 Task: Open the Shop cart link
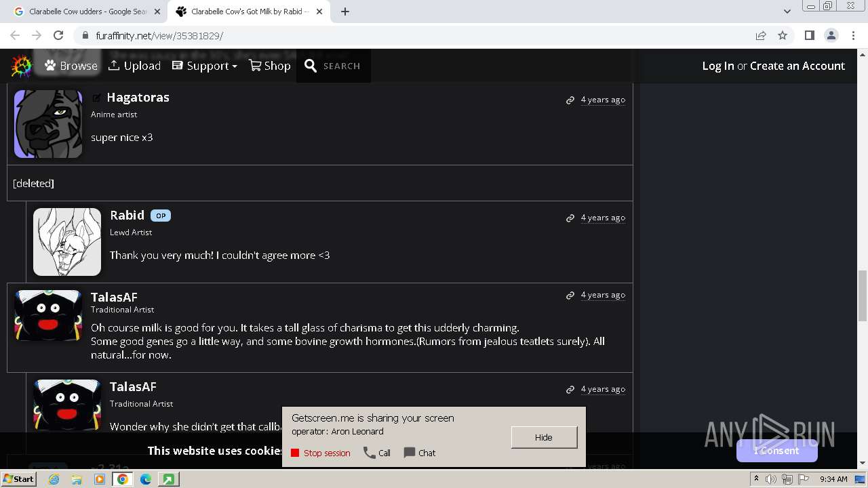point(269,66)
